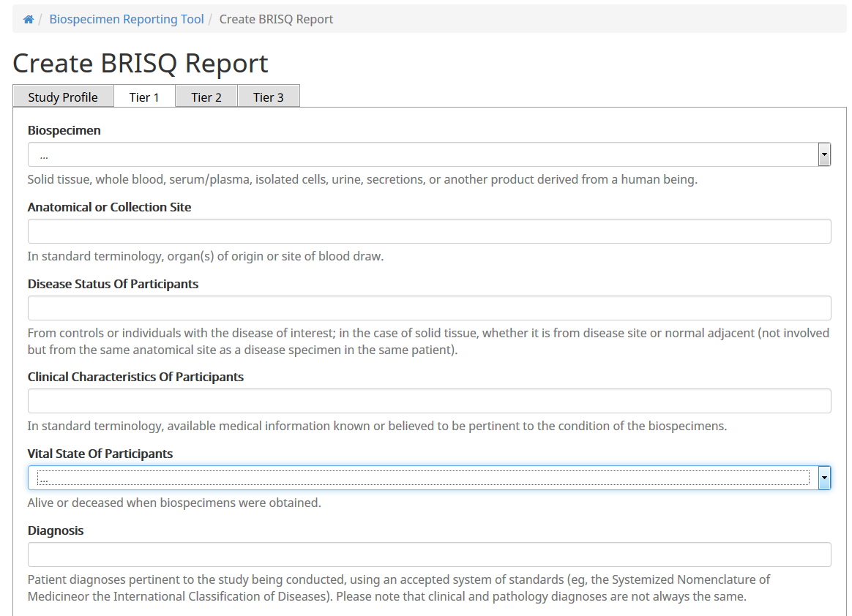This screenshot has width=852, height=616.
Task: Open the Vital State Of Participants dropdown
Action: tap(429, 478)
